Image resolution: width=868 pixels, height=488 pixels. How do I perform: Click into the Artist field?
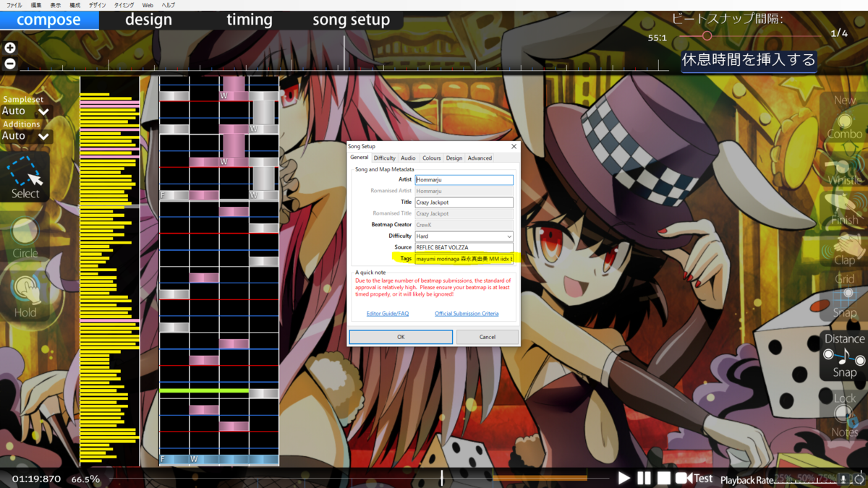(x=464, y=180)
